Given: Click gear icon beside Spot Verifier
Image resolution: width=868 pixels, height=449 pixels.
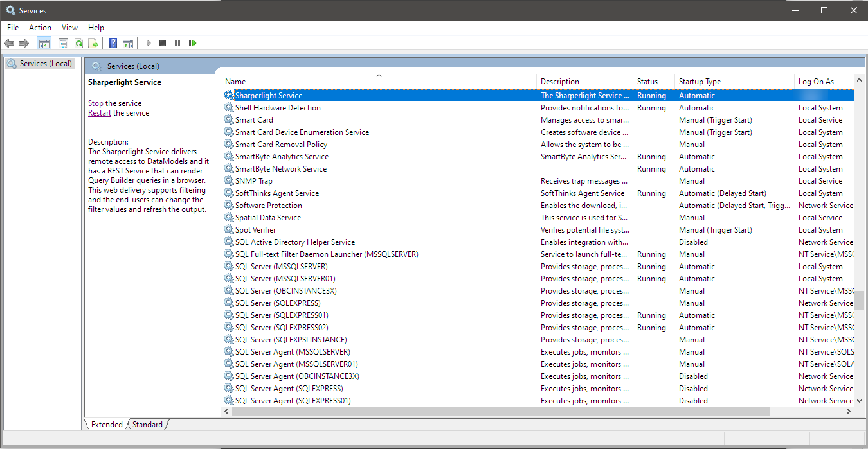Looking at the screenshot, I should click(x=228, y=229).
